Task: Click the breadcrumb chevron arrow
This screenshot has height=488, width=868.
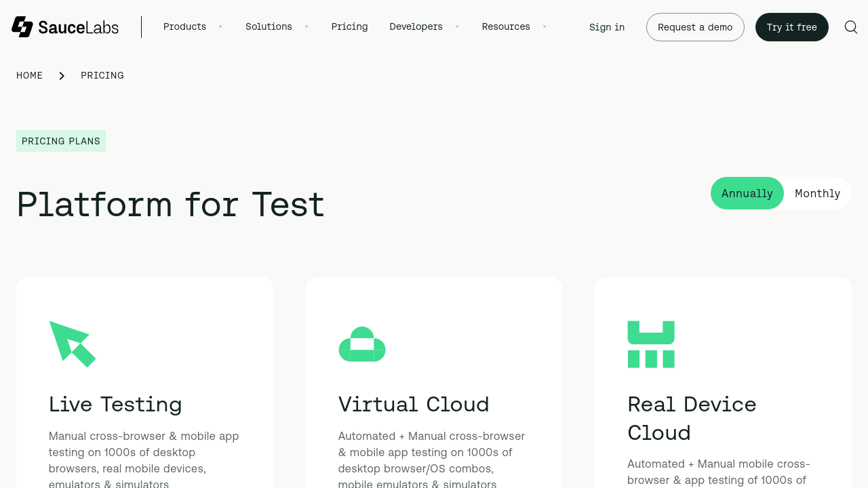Action: 62,76
